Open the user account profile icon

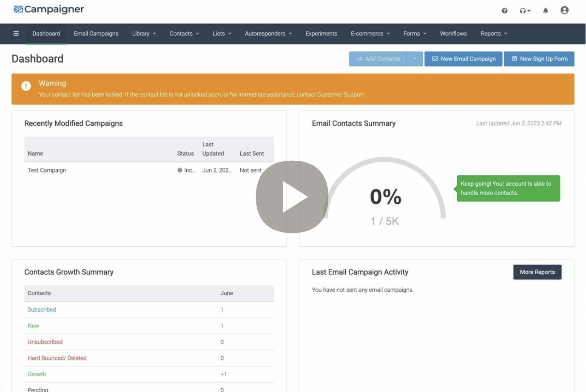click(x=564, y=10)
